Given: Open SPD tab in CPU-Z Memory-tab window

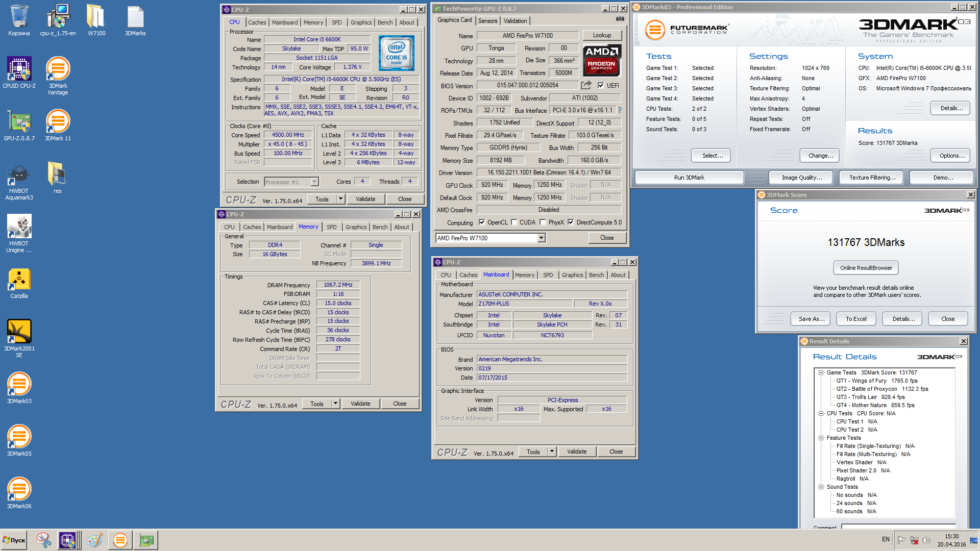Looking at the screenshot, I should click(331, 227).
